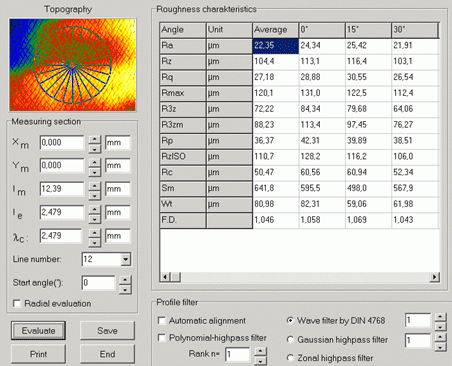The width and height of the screenshot is (452, 366).
Task: Click the le field showing 2,479
Action: point(62,212)
